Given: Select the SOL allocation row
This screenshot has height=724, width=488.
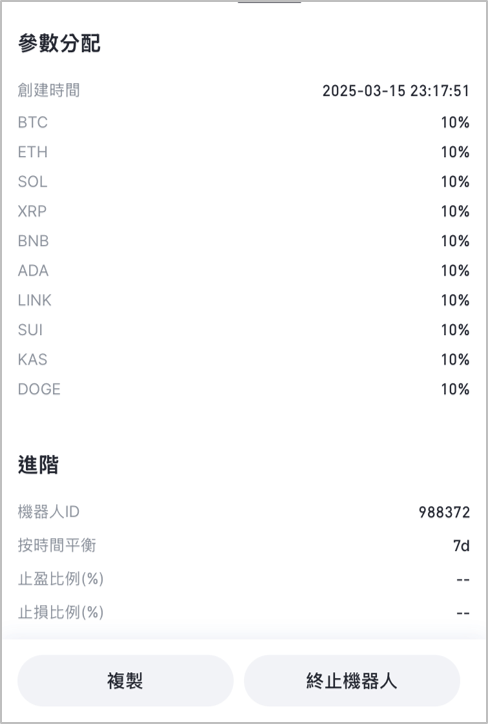Looking at the screenshot, I should point(244,181).
